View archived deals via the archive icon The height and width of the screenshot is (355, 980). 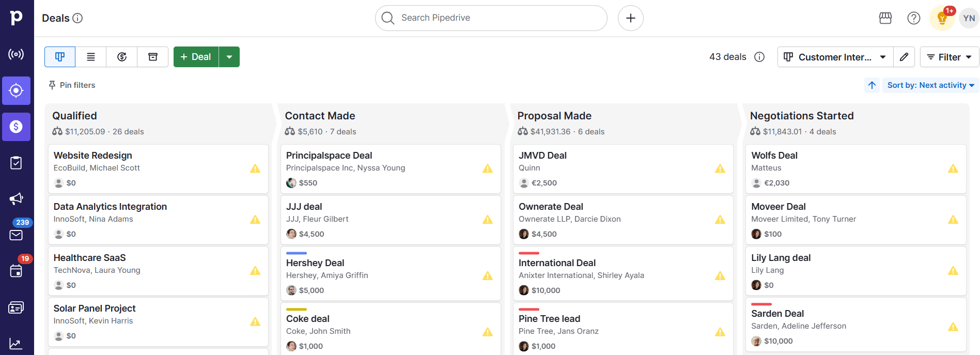click(x=152, y=56)
